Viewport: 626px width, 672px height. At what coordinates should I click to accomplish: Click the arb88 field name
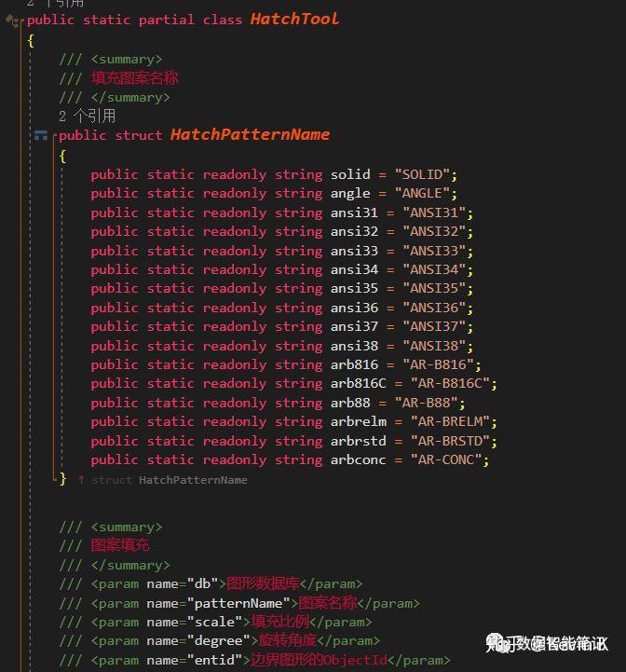click(350, 403)
